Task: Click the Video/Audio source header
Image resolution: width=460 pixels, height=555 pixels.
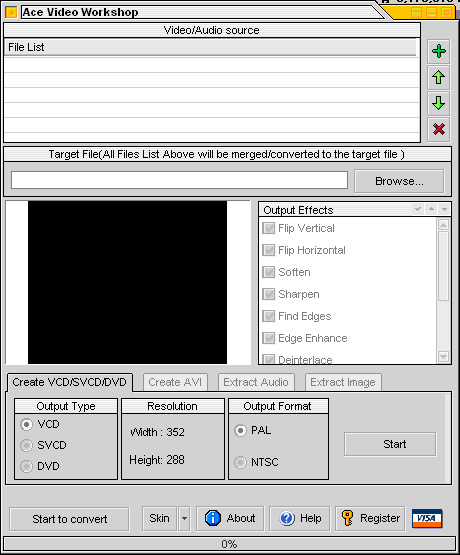Action: coord(212,30)
